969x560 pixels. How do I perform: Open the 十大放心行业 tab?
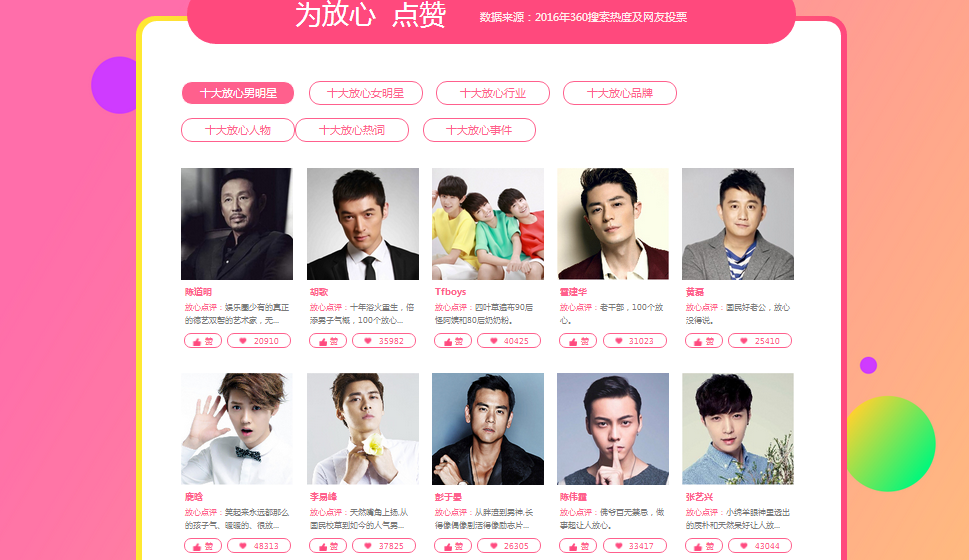click(493, 93)
